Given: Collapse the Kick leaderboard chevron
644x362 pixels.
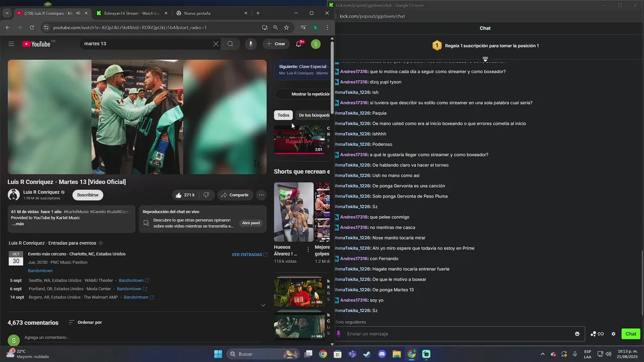Looking at the screenshot, I should [x=485, y=59].
